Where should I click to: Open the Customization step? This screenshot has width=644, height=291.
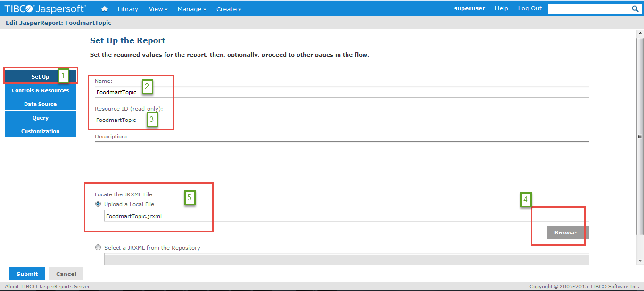(x=40, y=131)
